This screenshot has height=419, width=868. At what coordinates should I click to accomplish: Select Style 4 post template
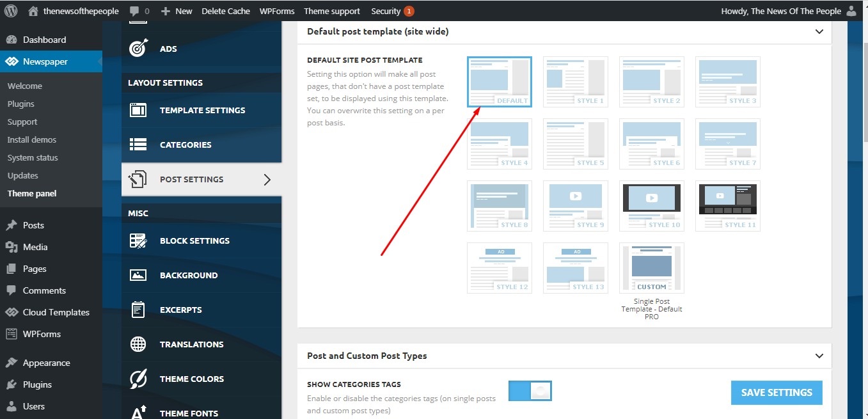click(499, 144)
